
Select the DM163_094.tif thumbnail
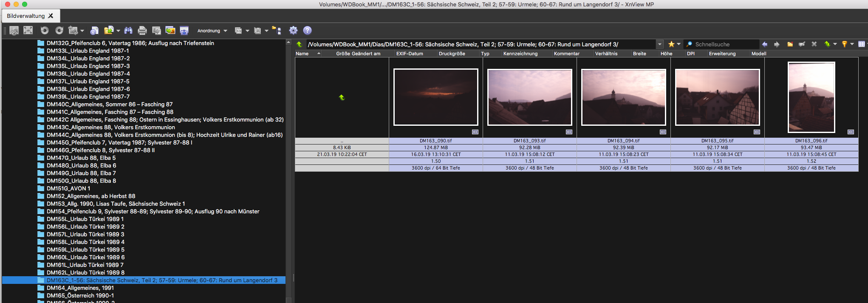click(x=623, y=98)
